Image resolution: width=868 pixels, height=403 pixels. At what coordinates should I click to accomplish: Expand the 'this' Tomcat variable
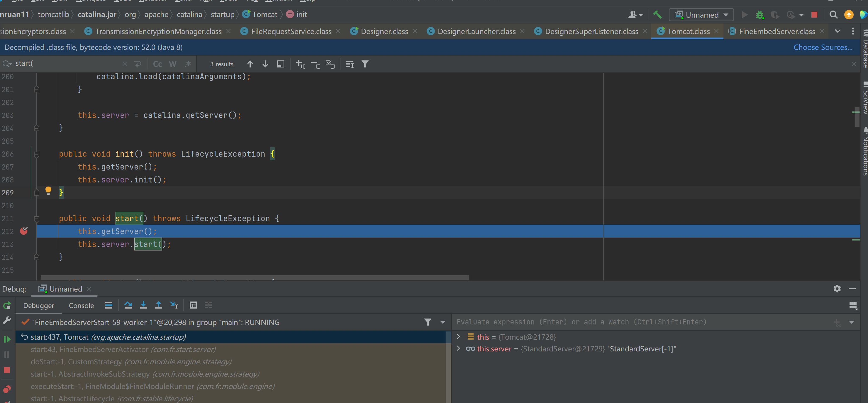[x=458, y=337]
